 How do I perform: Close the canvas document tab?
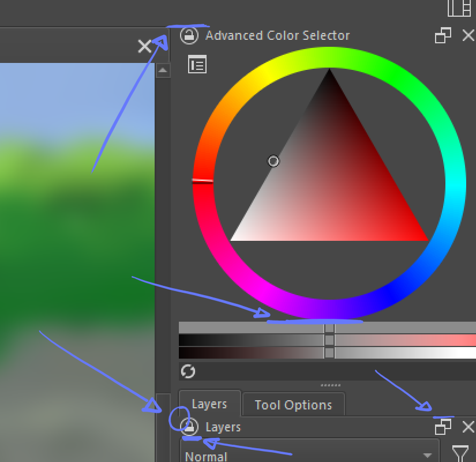point(144,47)
